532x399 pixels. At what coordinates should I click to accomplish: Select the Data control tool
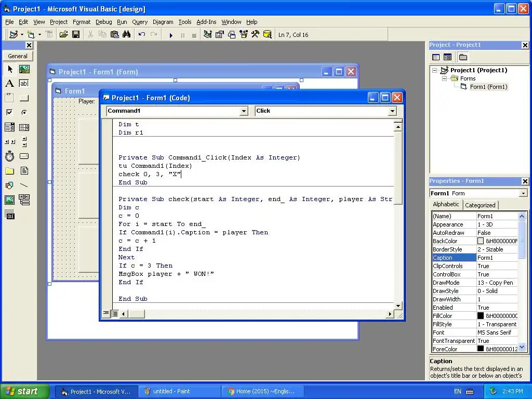(x=24, y=200)
